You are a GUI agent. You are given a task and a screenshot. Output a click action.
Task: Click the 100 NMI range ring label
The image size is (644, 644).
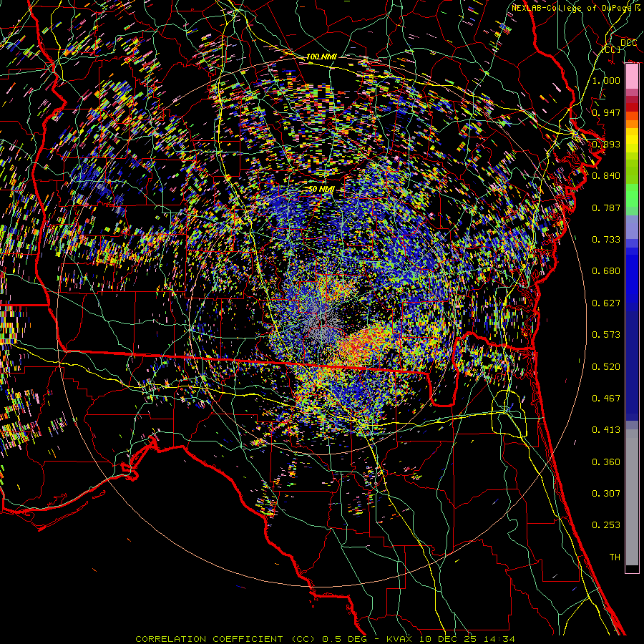[x=321, y=57]
